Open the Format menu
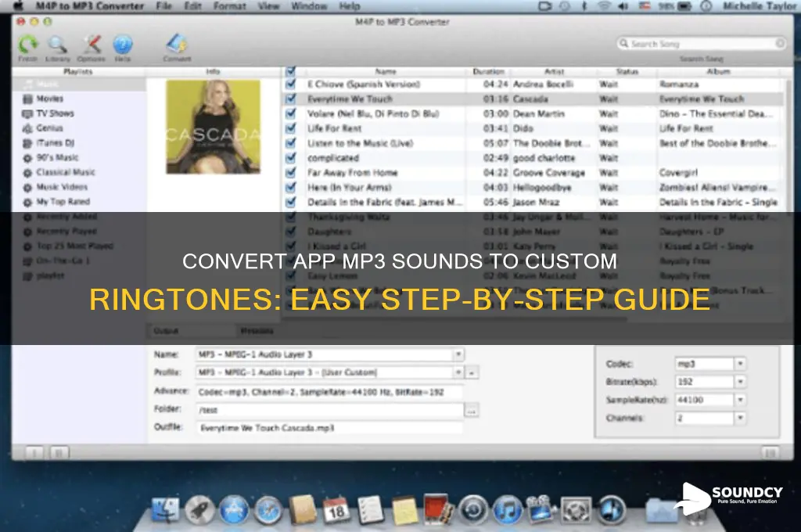The image size is (801, 532). point(229,6)
